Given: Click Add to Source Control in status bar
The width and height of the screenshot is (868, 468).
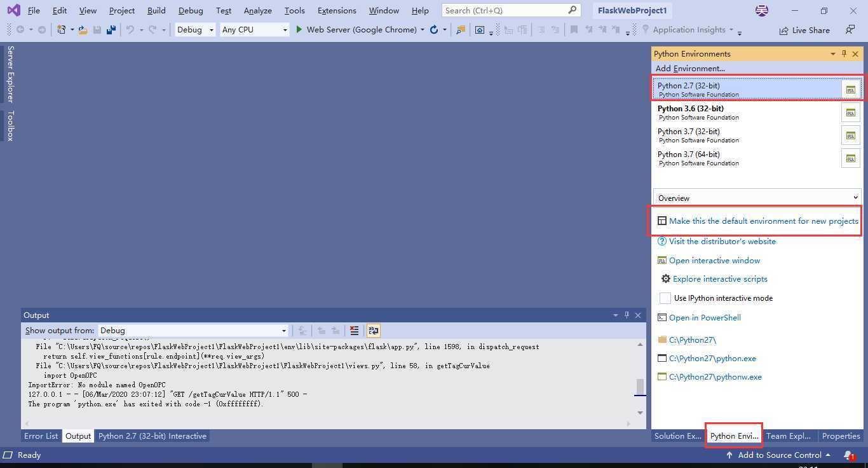Looking at the screenshot, I should (x=779, y=455).
